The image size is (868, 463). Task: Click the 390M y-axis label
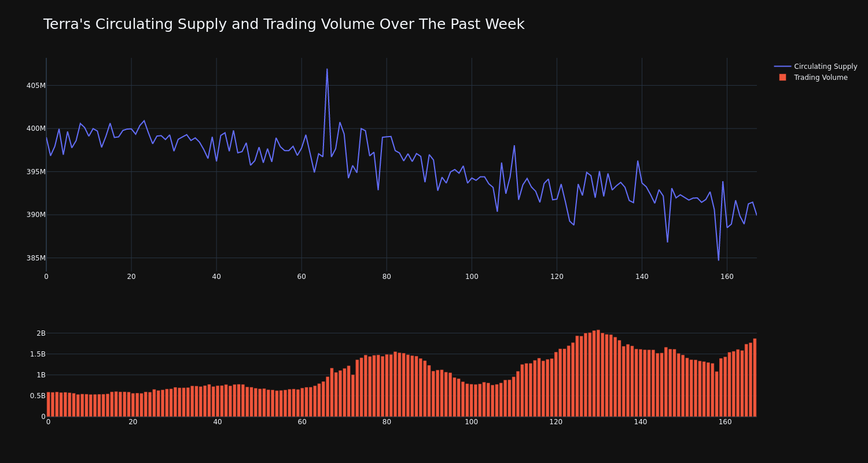click(x=36, y=215)
